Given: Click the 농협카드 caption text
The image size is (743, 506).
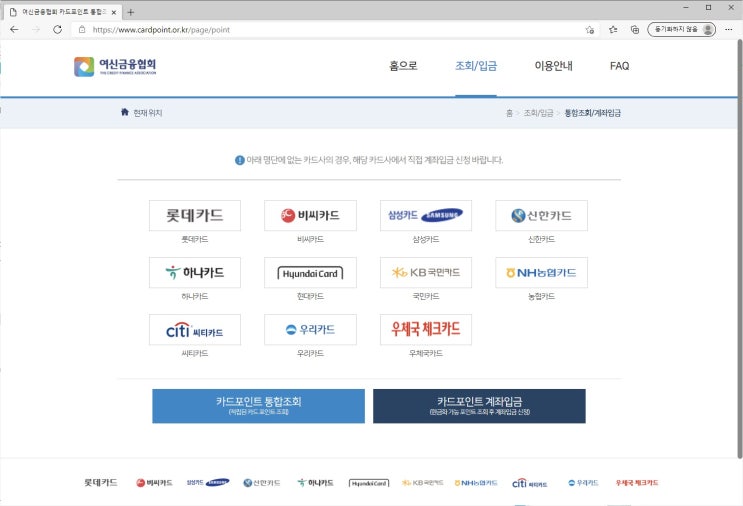Looking at the screenshot, I should [x=541, y=296].
